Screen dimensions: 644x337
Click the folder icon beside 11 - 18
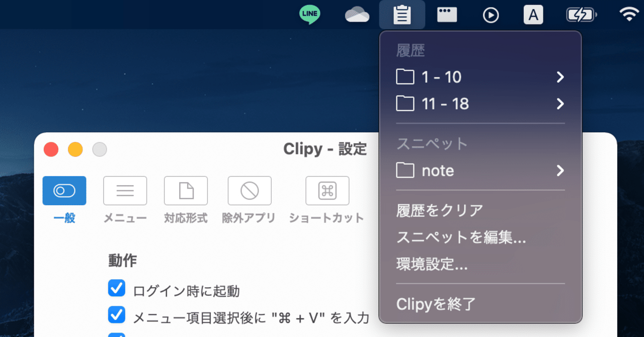405,104
